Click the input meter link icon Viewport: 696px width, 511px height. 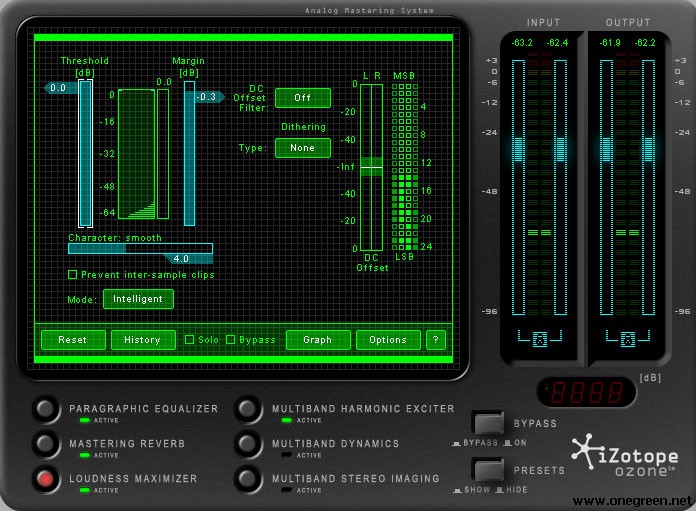tap(539, 338)
